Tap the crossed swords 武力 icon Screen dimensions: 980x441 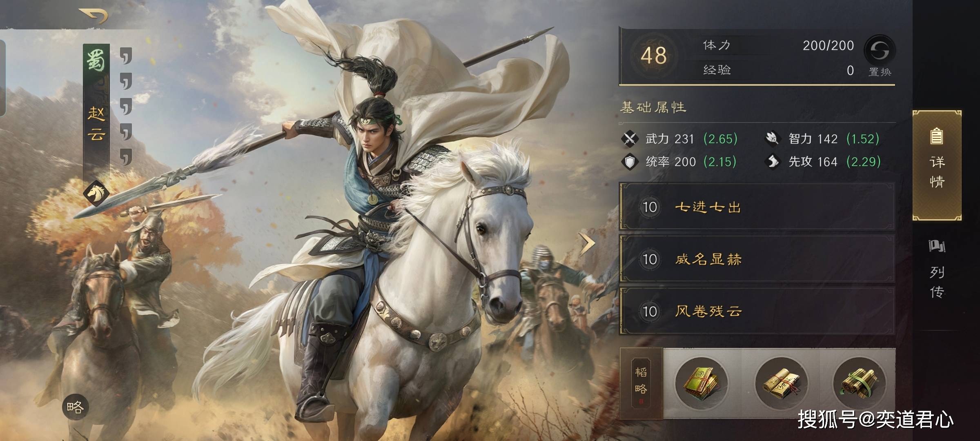coord(629,139)
